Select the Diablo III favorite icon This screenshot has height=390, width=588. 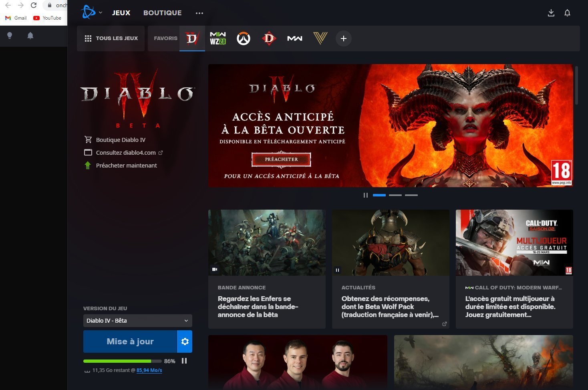click(269, 38)
